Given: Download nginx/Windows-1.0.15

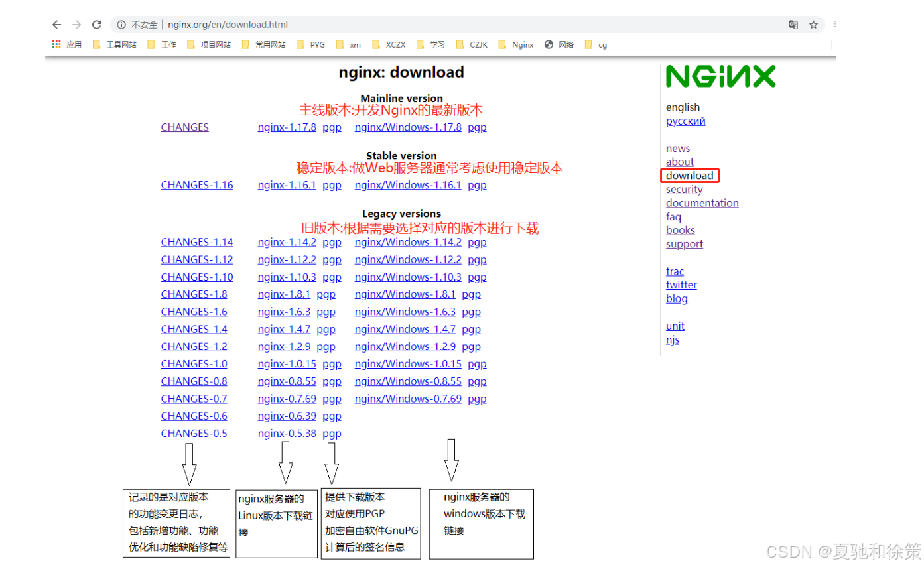Looking at the screenshot, I should click(408, 363).
